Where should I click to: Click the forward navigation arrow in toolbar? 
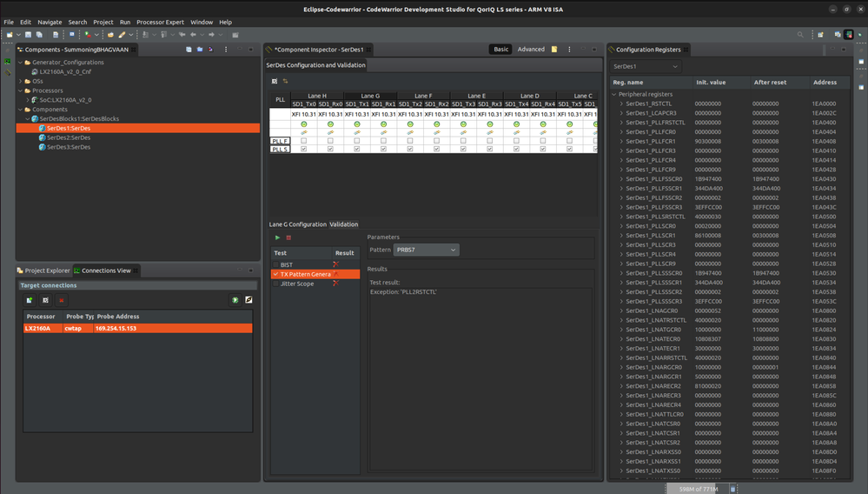[211, 35]
